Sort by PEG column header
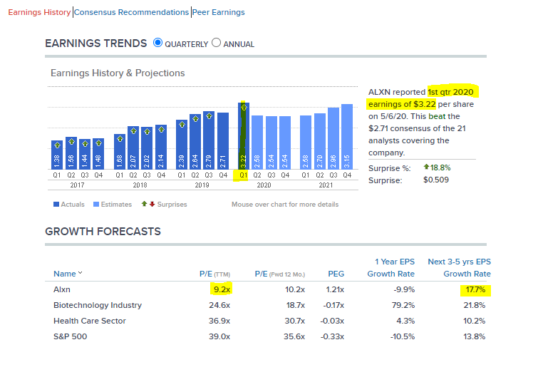 click(336, 274)
